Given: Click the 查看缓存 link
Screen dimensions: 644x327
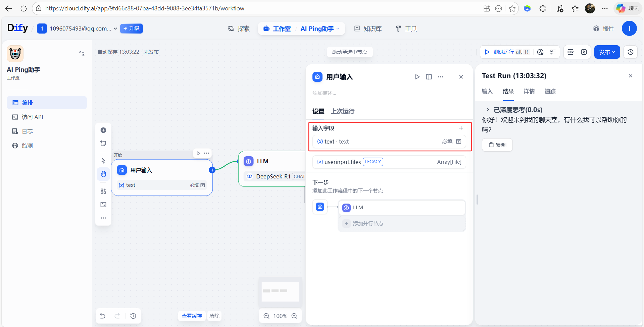Looking at the screenshot, I should (x=192, y=316).
